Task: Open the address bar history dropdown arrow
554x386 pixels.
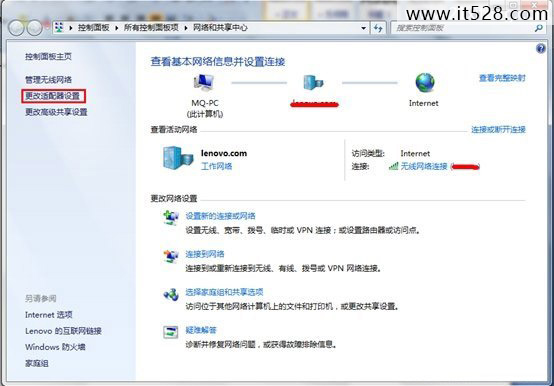Action: coord(364,28)
